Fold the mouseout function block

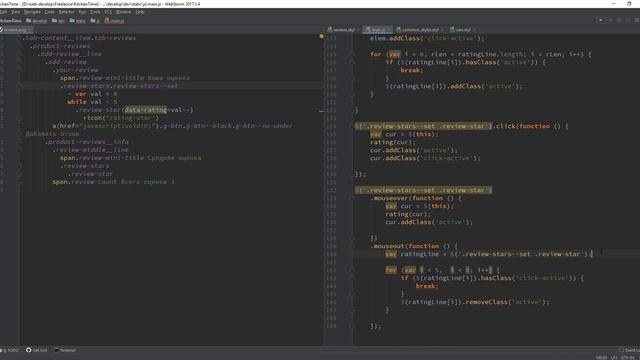(351, 246)
